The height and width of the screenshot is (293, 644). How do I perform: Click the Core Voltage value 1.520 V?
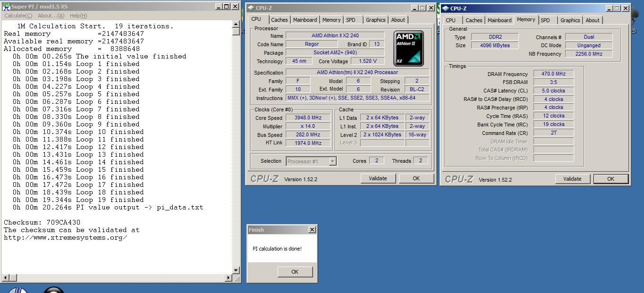[367, 61]
